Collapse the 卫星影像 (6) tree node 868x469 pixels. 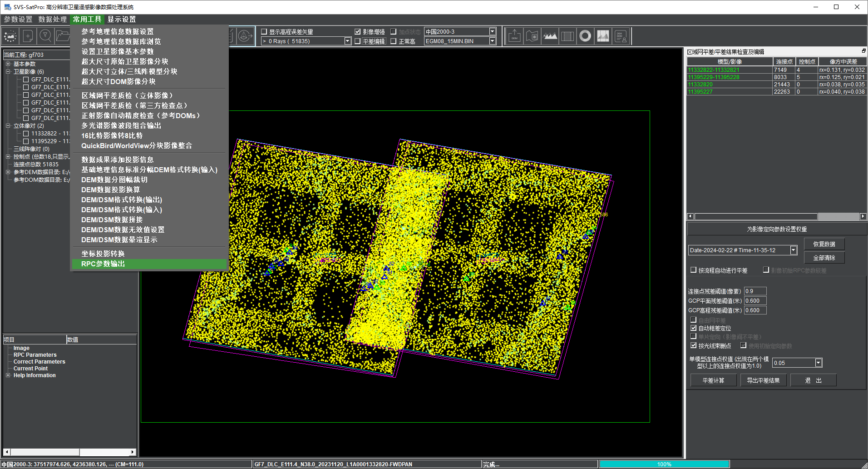pyautogui.click(x=8, y=72)
